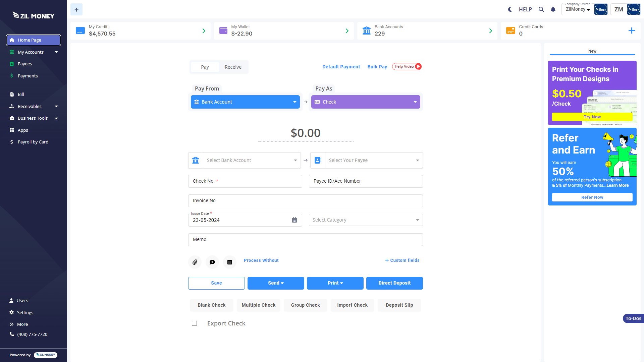The image size is (644, 362).
Task: Open the notifications bell
Action: point(553,9)
